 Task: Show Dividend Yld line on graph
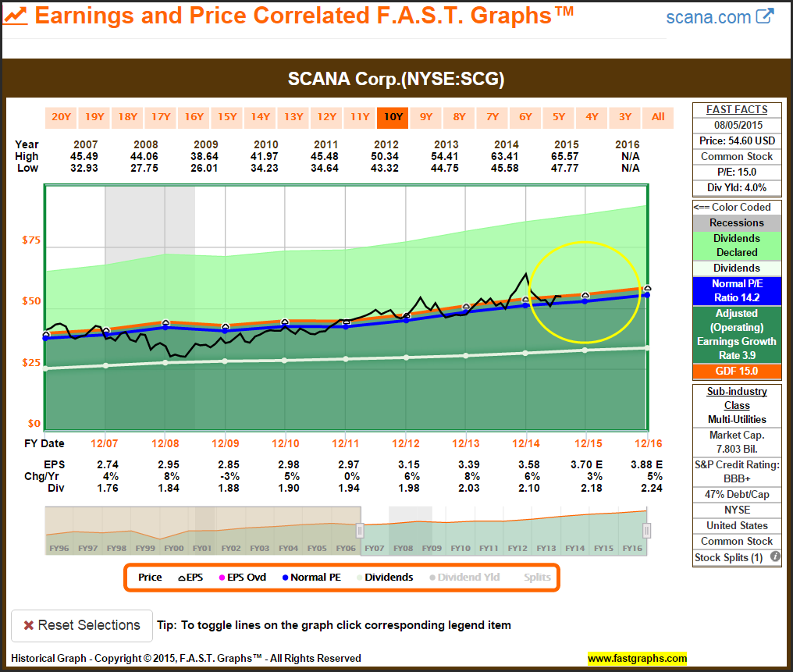click(470, 578)
